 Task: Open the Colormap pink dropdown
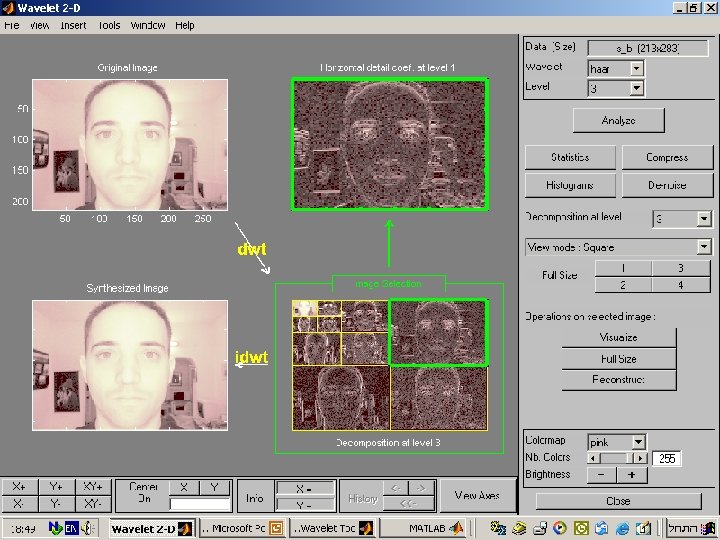pos(616,442)
